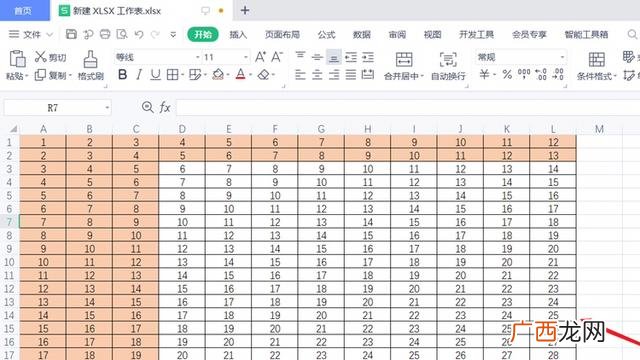Open the 文件 file menu
This screenshot has height=360, width=640.
(x=31, y=34)
